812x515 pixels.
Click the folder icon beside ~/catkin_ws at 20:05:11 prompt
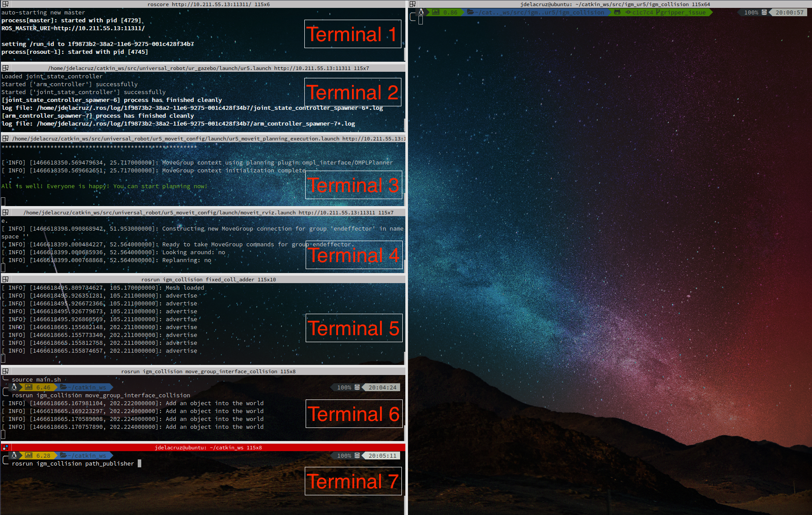64,455
